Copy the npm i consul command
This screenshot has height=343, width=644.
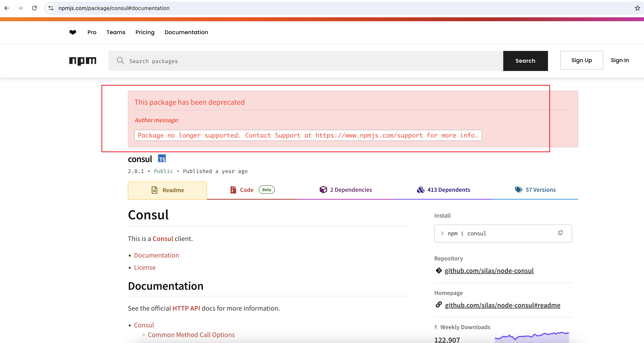[560, 233]
